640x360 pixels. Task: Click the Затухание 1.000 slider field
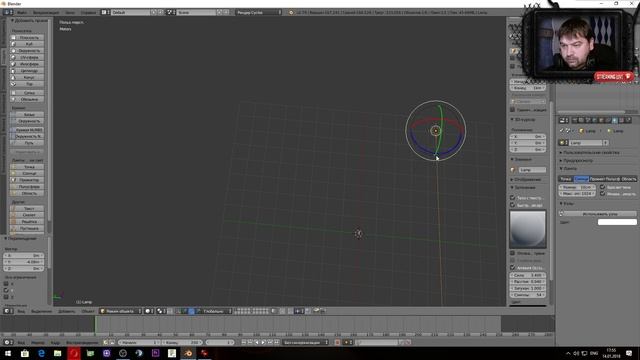point(527,288)
